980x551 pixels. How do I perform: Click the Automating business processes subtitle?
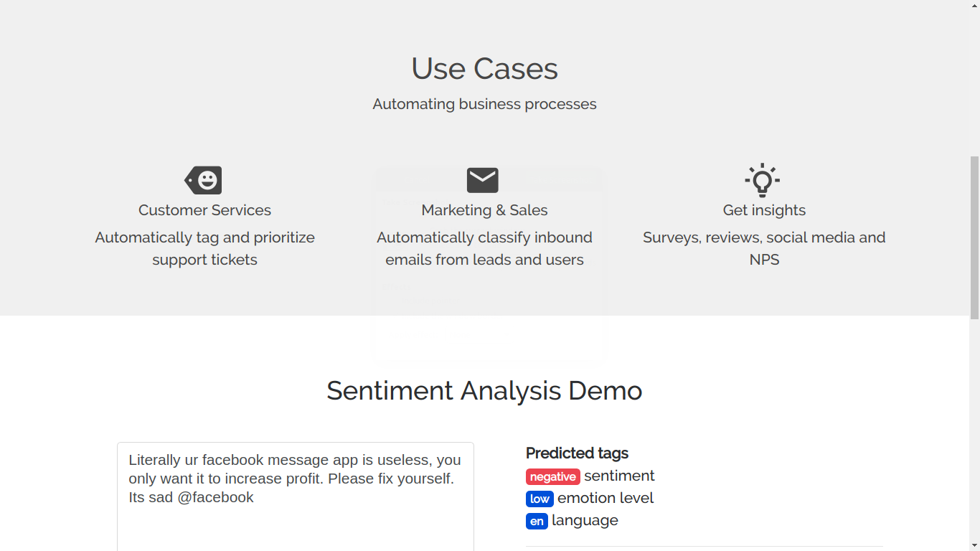coord(484,104)
